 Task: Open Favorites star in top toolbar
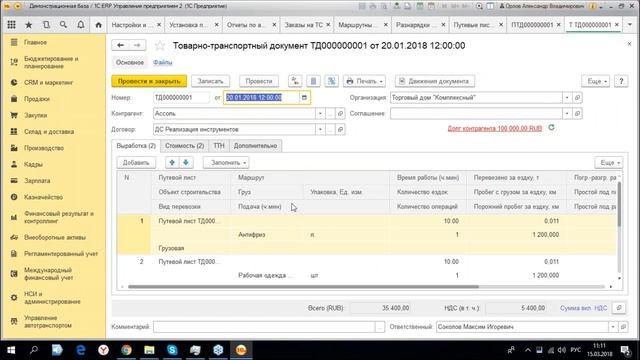tap(29, 25)
